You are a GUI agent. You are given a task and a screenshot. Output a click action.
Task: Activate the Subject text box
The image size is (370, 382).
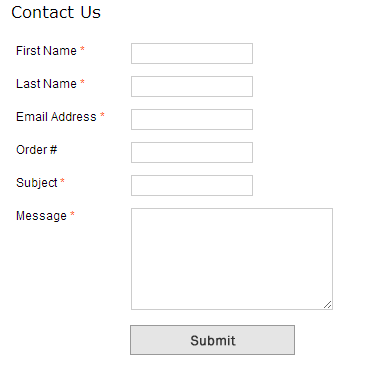click(x=192, y=185)
